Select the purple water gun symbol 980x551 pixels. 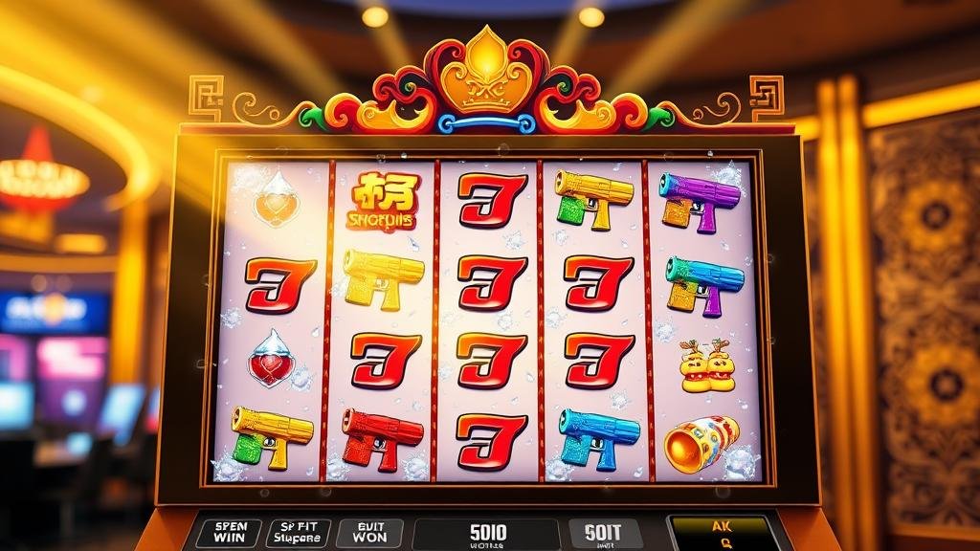699,201
